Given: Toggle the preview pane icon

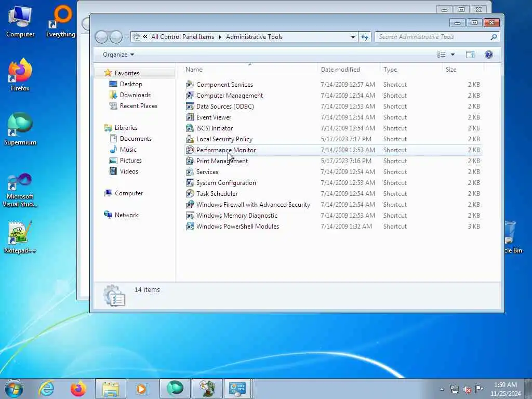Looking at the screenshot, I should [x=470, y=55].
